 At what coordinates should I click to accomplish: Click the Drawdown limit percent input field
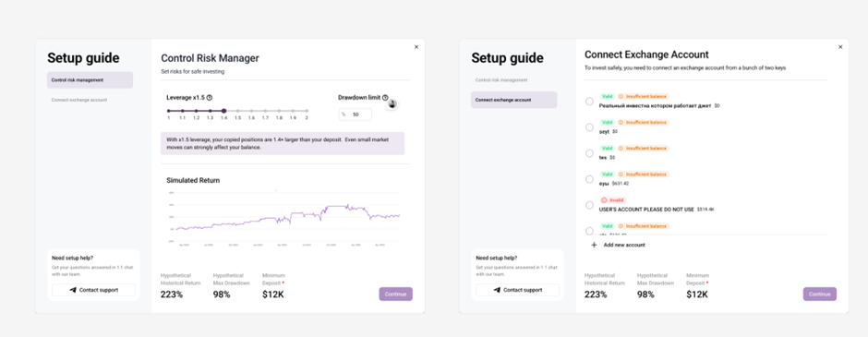356,114
